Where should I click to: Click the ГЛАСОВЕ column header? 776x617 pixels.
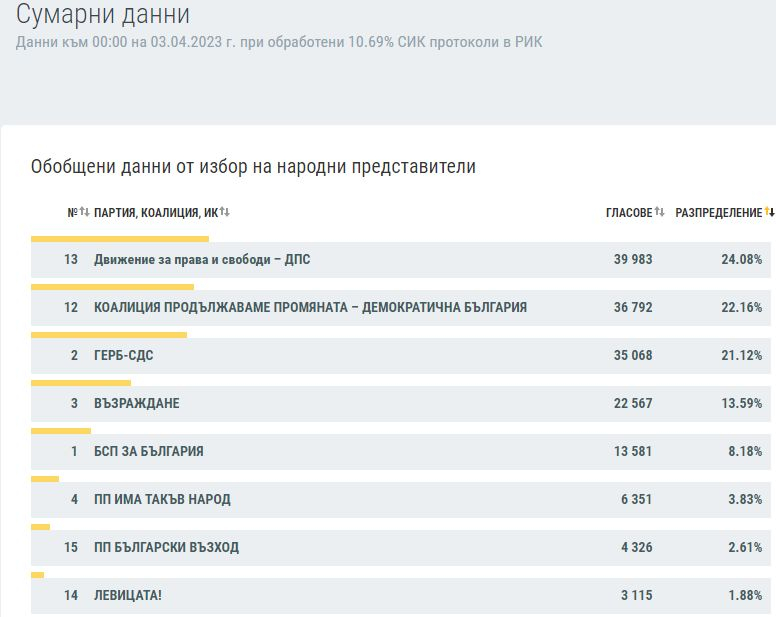629,213
